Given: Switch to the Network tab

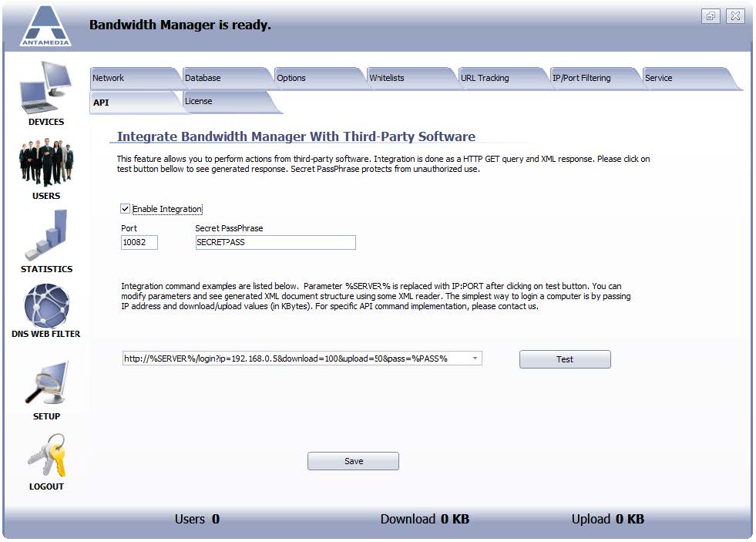Looking at the screenshot, I should 135,78.
